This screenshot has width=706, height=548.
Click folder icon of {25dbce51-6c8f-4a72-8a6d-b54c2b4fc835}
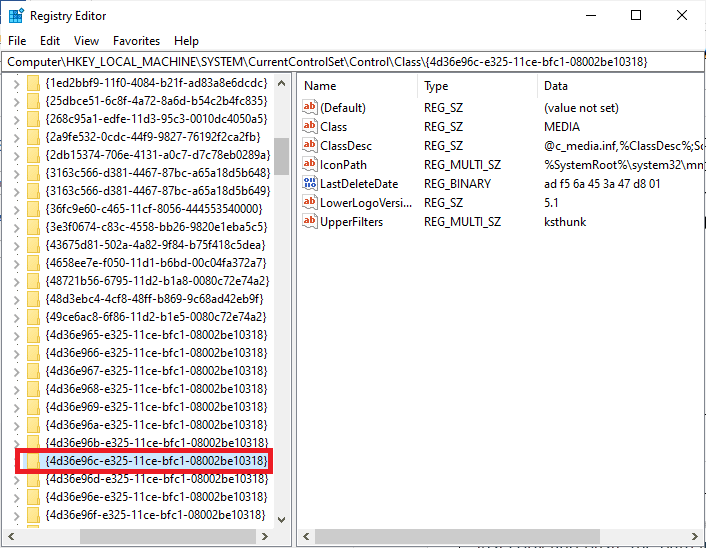[x=33, y=101]
